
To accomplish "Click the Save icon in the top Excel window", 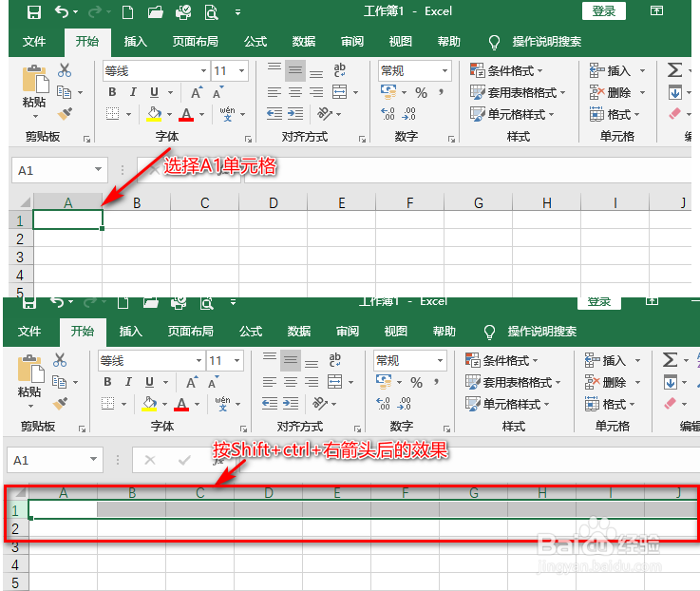I will tap(34, 12).
